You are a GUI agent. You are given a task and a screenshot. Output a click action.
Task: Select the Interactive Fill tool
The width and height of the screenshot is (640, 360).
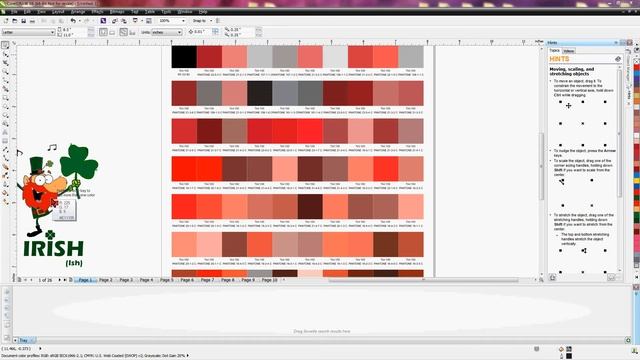[6, 202]
